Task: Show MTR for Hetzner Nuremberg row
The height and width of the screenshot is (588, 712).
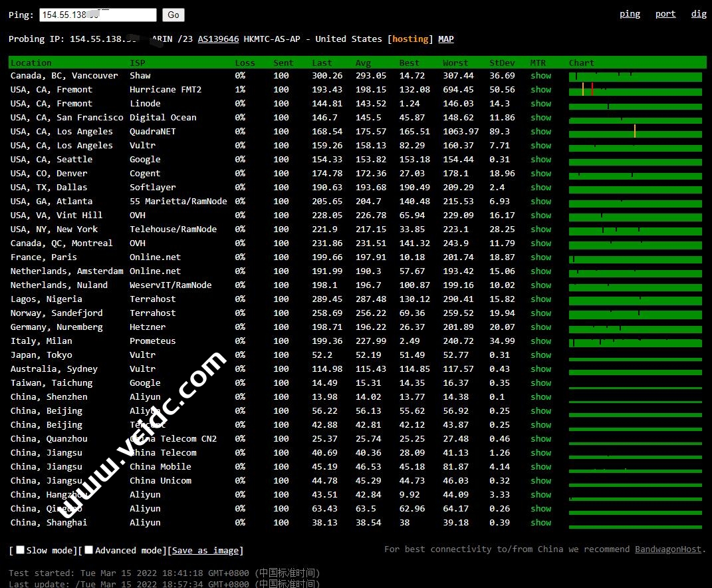Action: (x=540, y=327)
